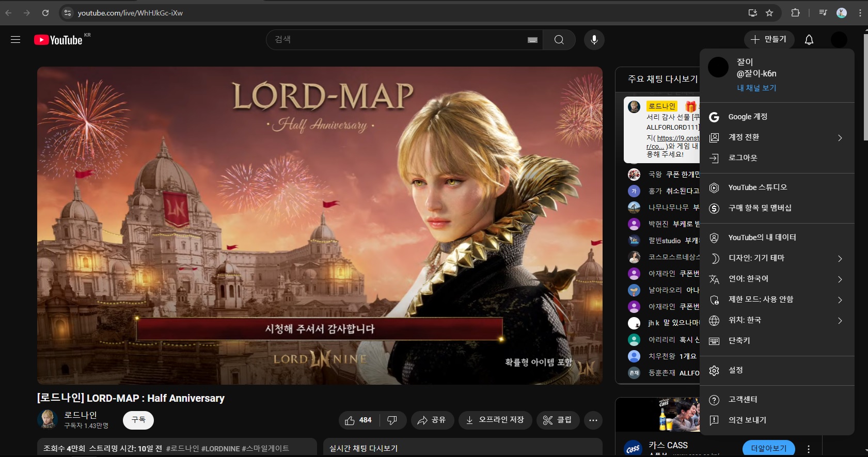Image resolution: width=868 pixels, height=457 pixels.
Task: Expand the 계정 전환 submenu
Action: tap(777, 137)
